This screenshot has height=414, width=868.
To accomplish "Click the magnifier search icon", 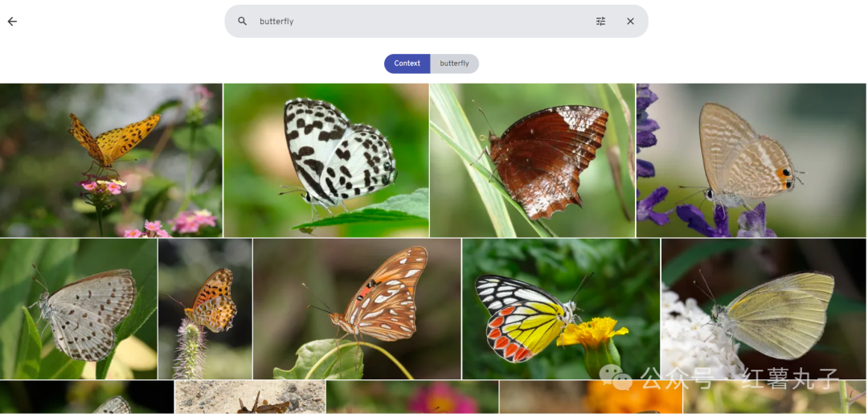I will (243, 21).
